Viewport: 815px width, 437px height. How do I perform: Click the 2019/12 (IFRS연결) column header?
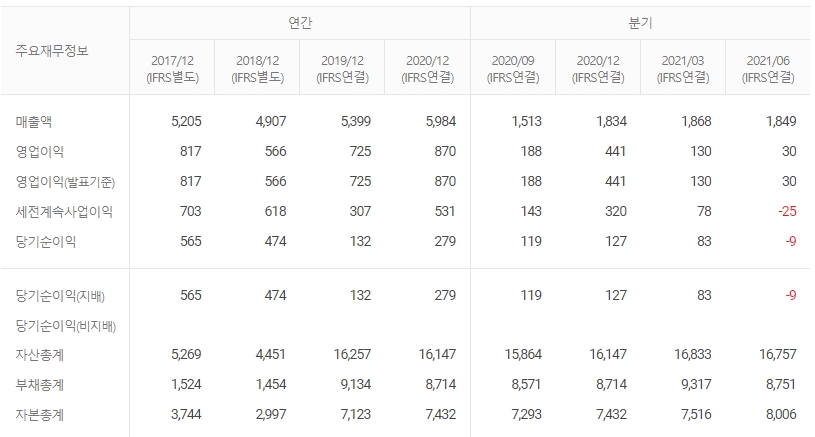(343, 69)
